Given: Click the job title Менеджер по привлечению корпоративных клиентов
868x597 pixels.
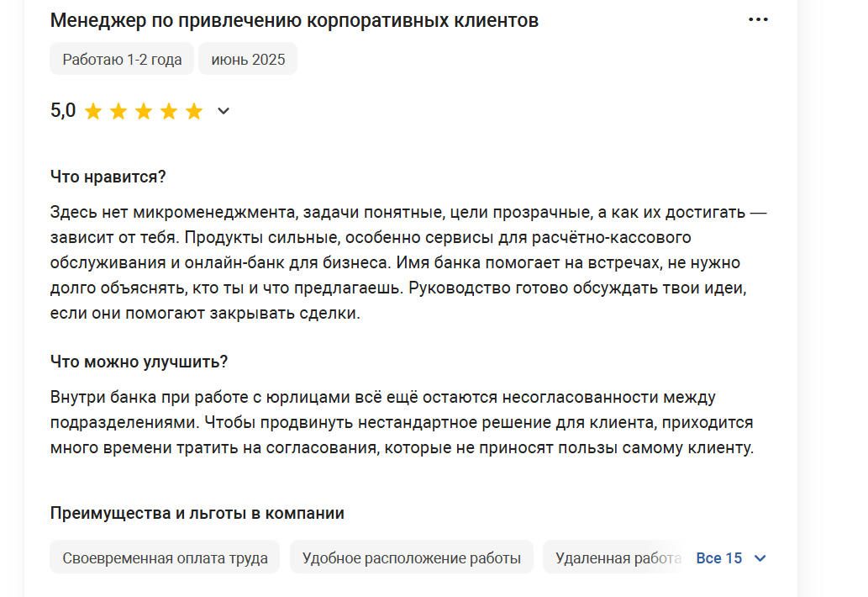Looking at the screenshot, I should point(294,20).
